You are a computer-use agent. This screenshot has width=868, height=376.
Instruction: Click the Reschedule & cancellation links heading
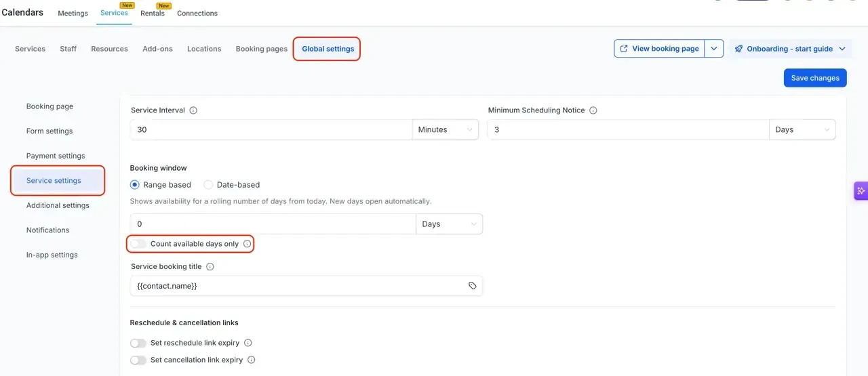coord(184,322)
